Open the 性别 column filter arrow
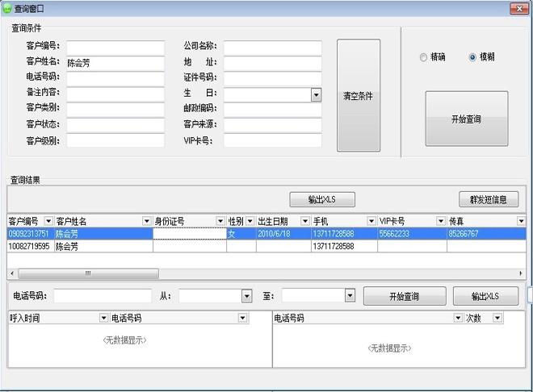Image resolution: width=533 pixels, height=392 pixels. pyautogui.click(x=250, y=221)
